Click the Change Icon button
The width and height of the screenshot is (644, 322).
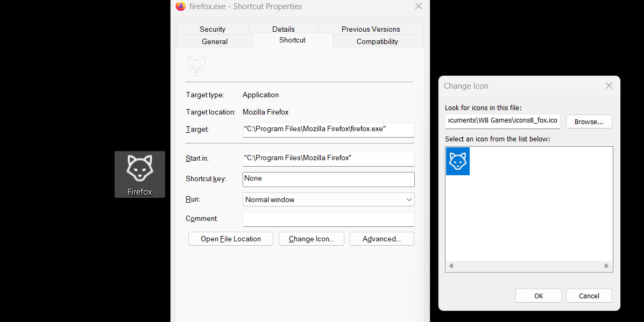tap(311, 239)
